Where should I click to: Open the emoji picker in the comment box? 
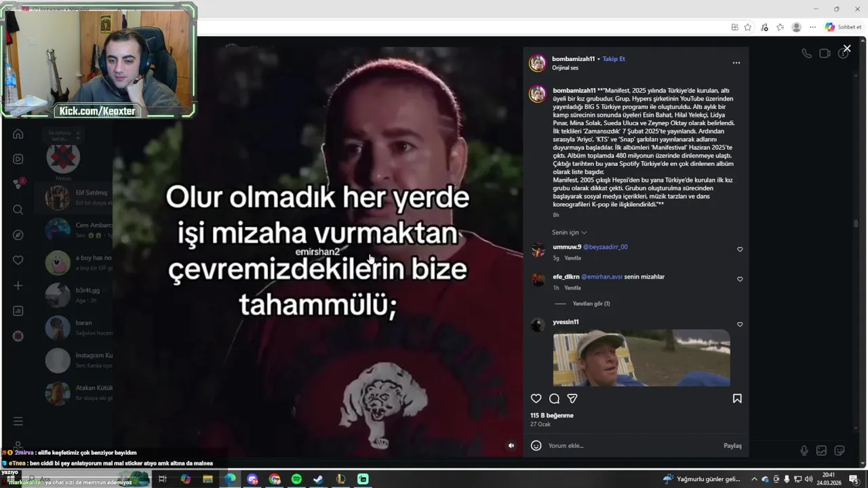[x=536, y=445]
